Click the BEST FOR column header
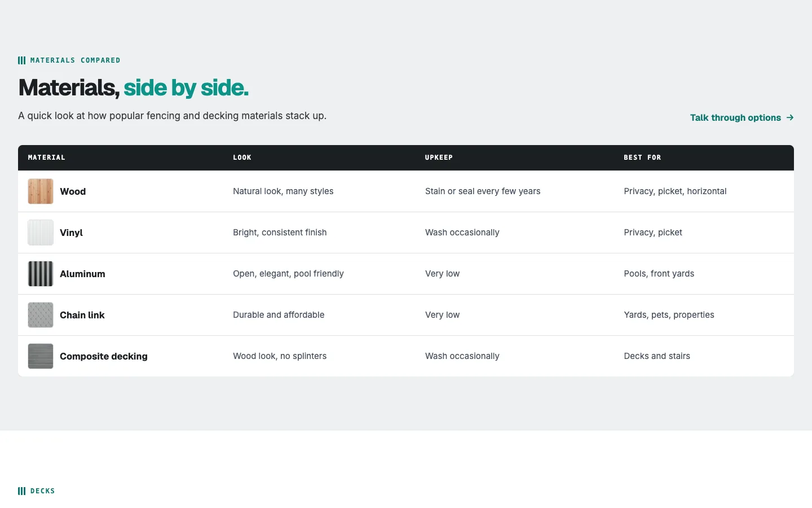The height and width of the screenshot is (508, 812). click(642, 157)
